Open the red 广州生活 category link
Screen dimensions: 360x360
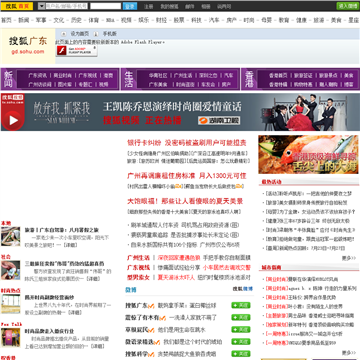138,258
